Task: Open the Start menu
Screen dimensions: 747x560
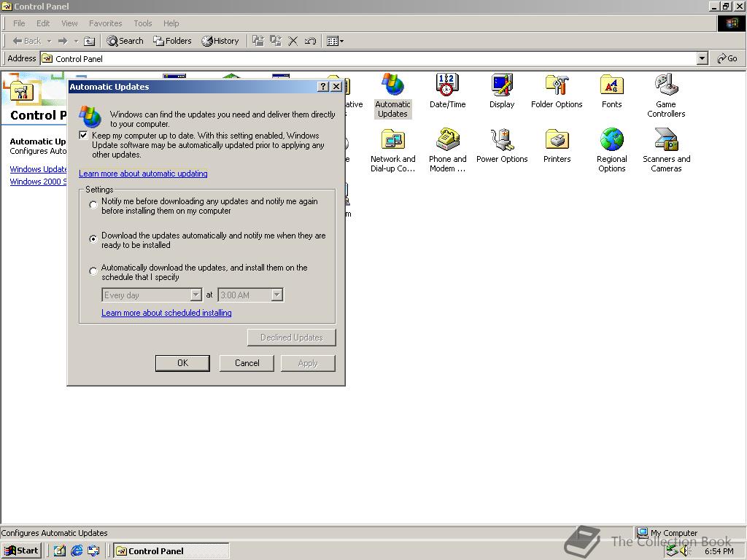Action: coord(22,551)
